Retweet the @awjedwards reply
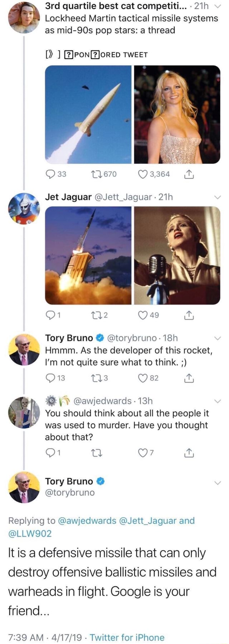The height and width of the screenshot is (644, 229). (97, 453)
